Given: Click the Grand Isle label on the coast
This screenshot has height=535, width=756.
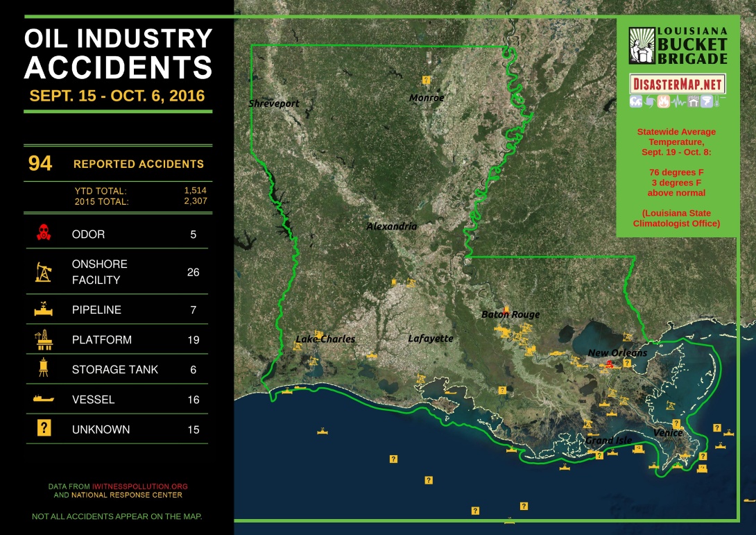Looking at the screenshot, I should pyautogui.click(x=608, y=441).
